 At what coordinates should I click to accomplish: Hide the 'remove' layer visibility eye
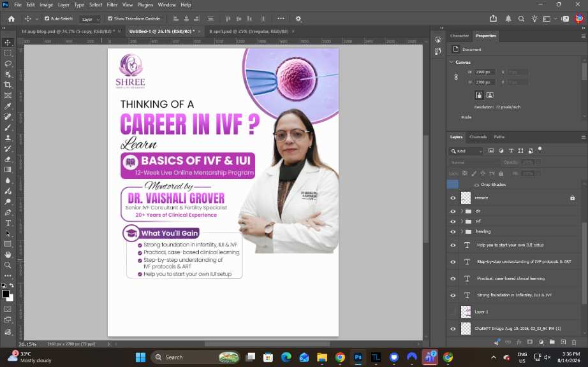click(x=453, y=198)
